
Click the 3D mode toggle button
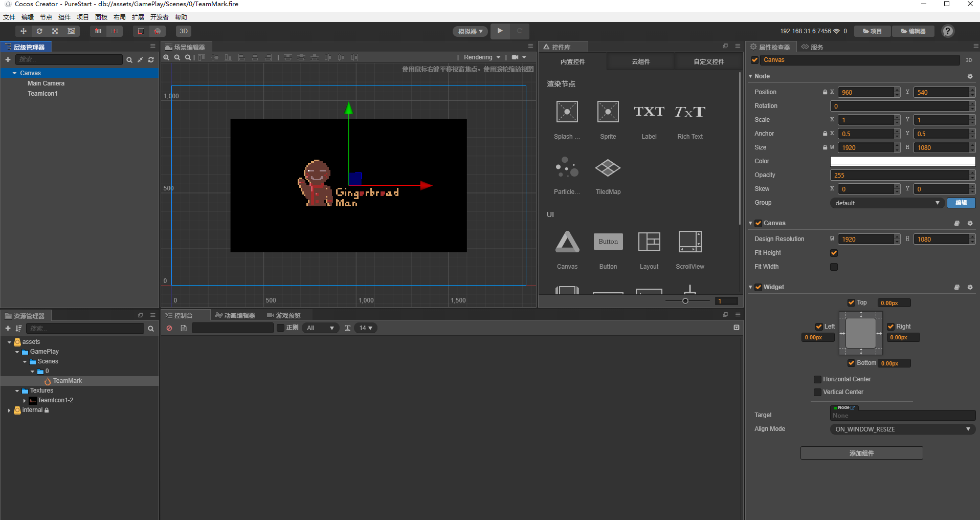[184, 31]
